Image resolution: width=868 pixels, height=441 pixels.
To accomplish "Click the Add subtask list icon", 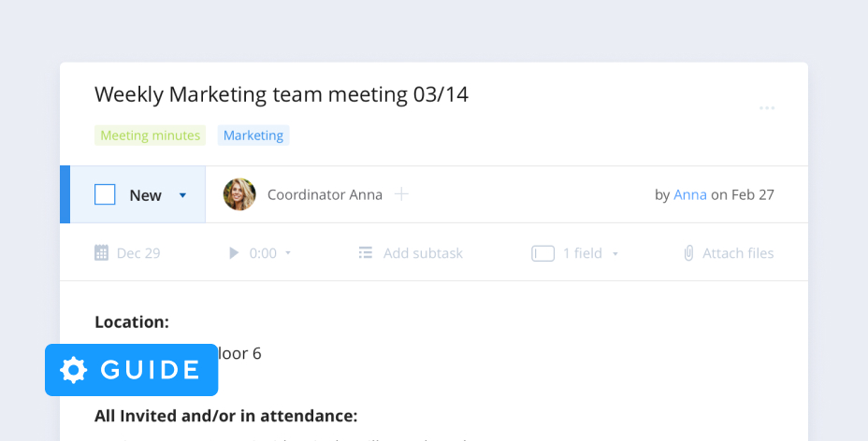I will (366, 253).
